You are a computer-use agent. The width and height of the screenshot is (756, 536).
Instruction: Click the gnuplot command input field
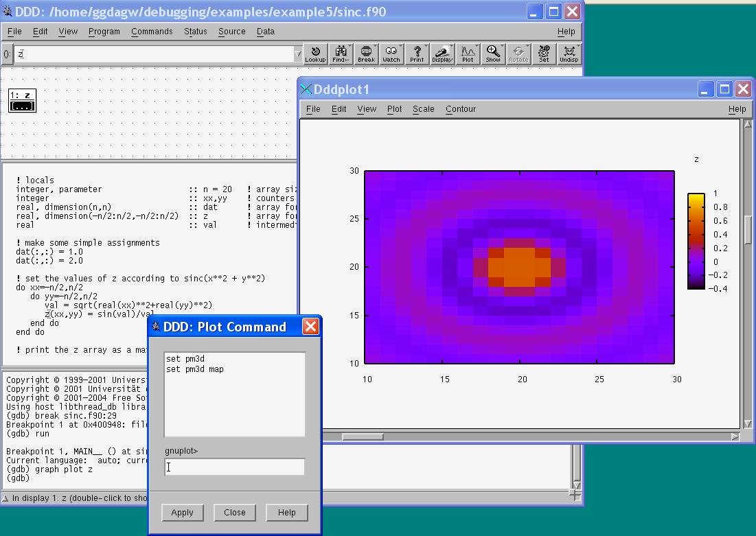tap(235, 467)
